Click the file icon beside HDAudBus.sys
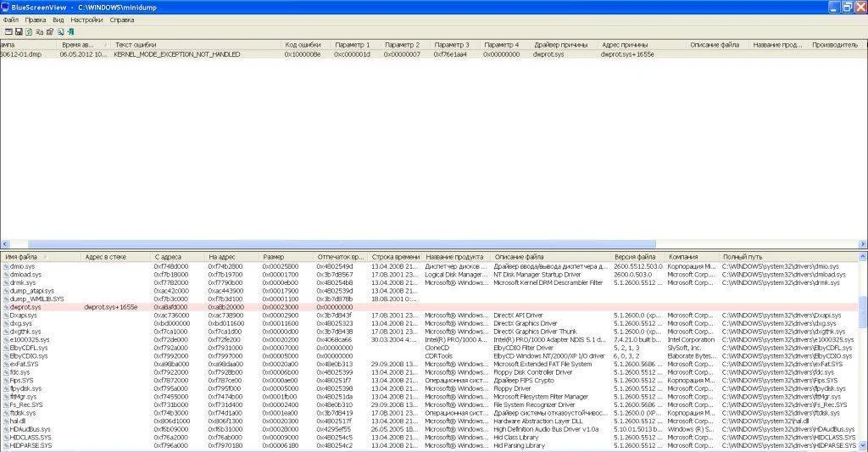The image size is (868, 452). tap(6, 429)
